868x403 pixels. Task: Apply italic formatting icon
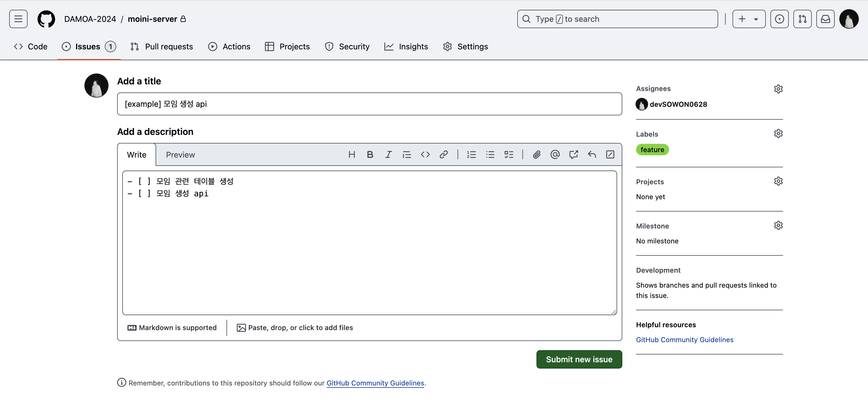[388, 154]
